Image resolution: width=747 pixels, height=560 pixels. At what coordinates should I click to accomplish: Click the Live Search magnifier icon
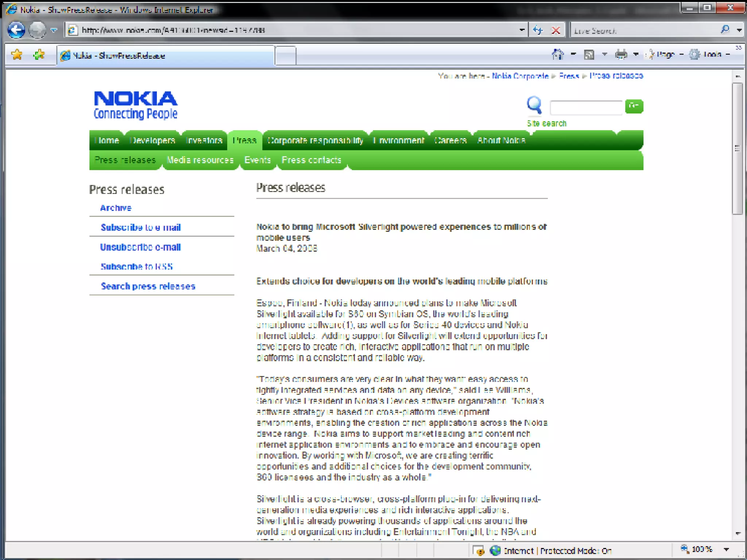(725, 30)
